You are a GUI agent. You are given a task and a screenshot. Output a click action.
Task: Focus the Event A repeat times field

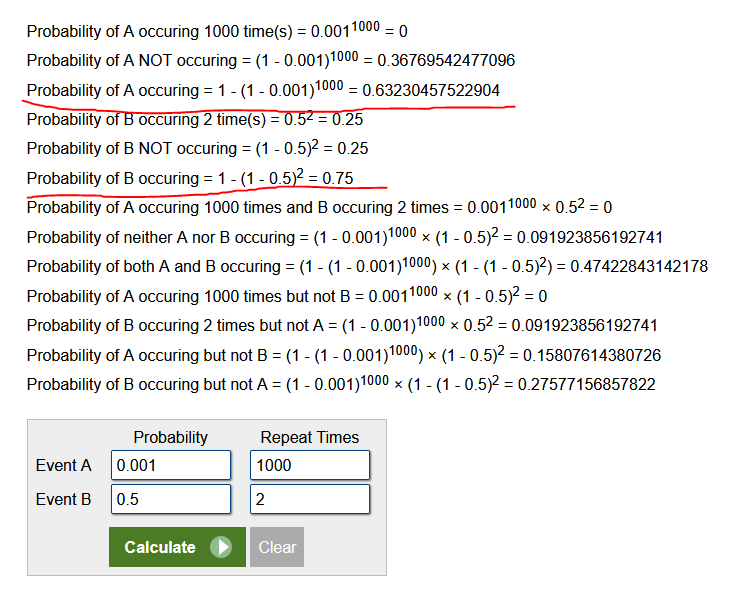310,465
